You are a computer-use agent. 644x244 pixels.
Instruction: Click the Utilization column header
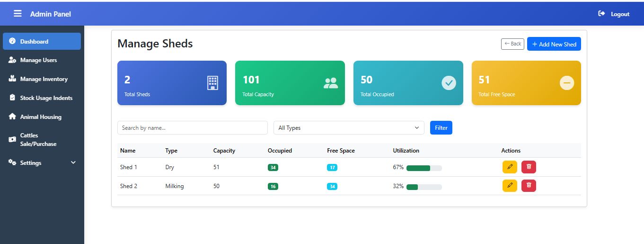tap(406, 151)
